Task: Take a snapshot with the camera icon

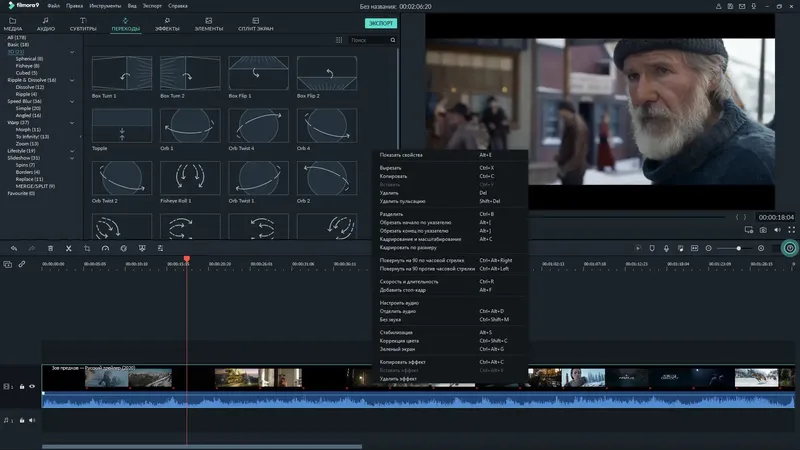Action: (763, 230)
